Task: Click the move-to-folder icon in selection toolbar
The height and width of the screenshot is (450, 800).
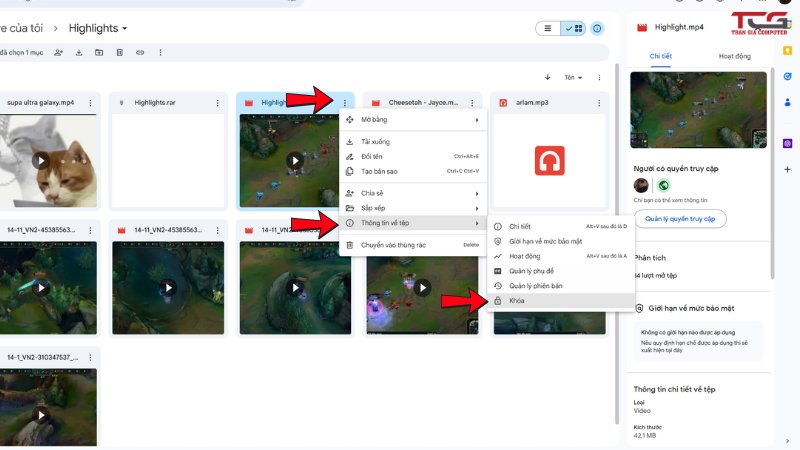Action: 99,53
